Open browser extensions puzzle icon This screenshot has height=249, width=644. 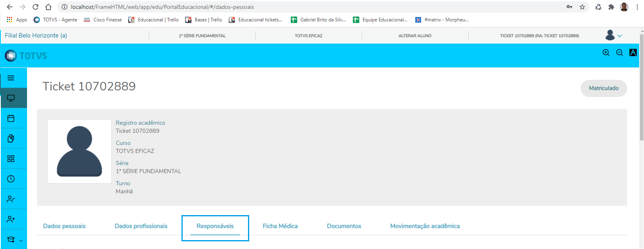tap(611, 7)
